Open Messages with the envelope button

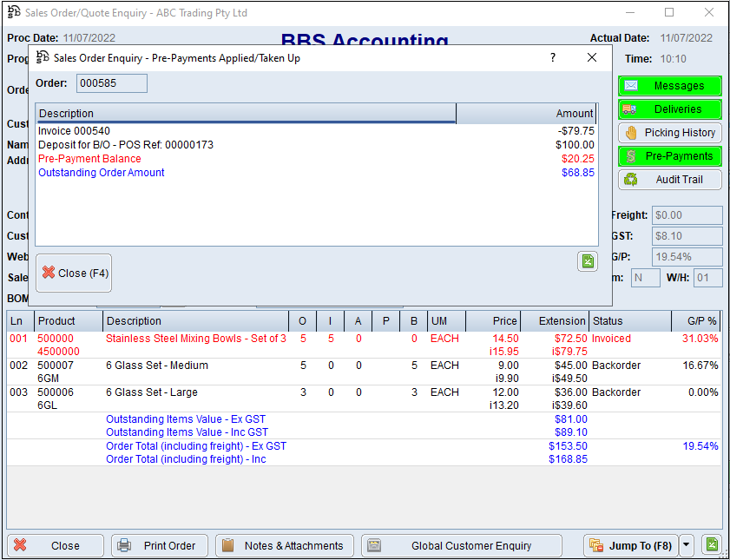tap(669, 86)
